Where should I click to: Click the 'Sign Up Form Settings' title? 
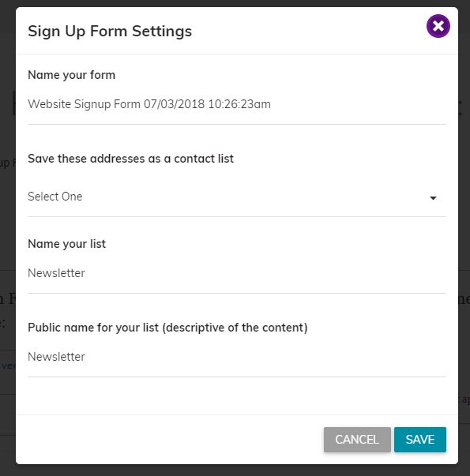(x=110, y=32)
